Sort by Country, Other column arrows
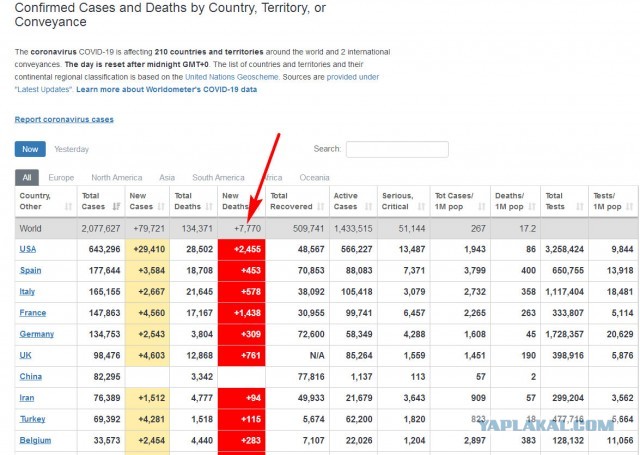640x455 pixels. pyautogui.click(x=68, y=206)
